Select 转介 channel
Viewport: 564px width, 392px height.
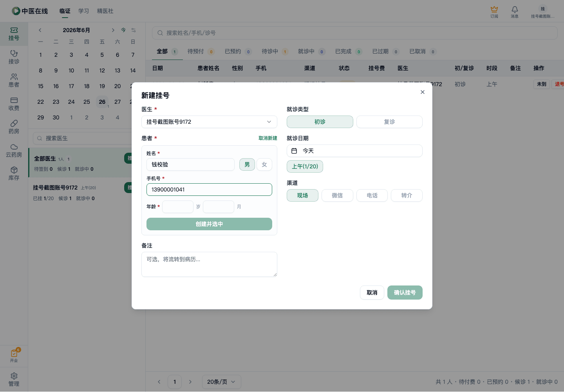coord(407,195)
